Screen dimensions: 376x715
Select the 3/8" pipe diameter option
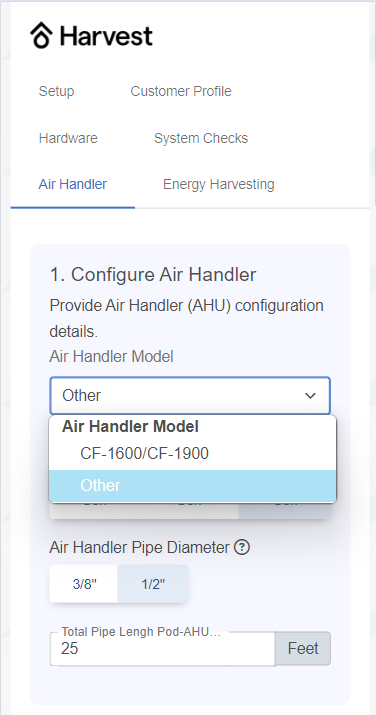pos(84,584)
